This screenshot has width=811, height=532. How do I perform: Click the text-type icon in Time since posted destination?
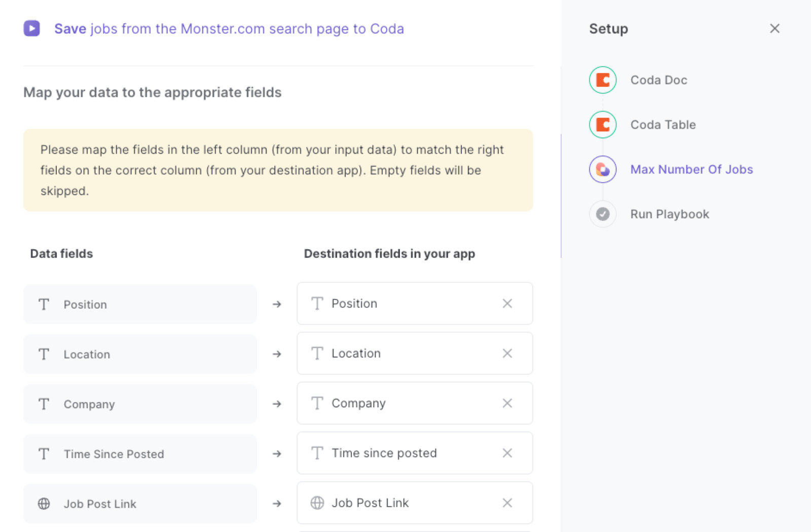click(317, 453)
